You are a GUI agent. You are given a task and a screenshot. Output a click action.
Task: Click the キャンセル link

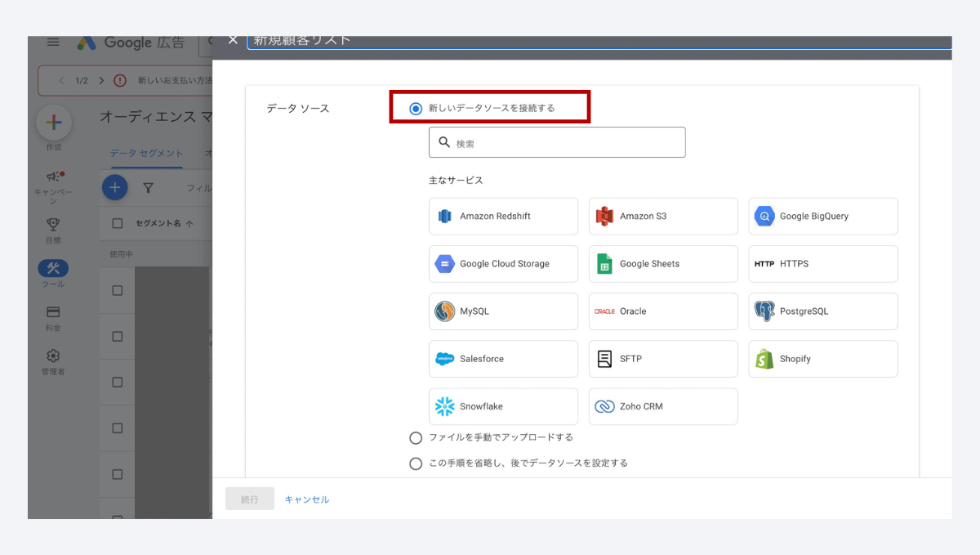307,499
